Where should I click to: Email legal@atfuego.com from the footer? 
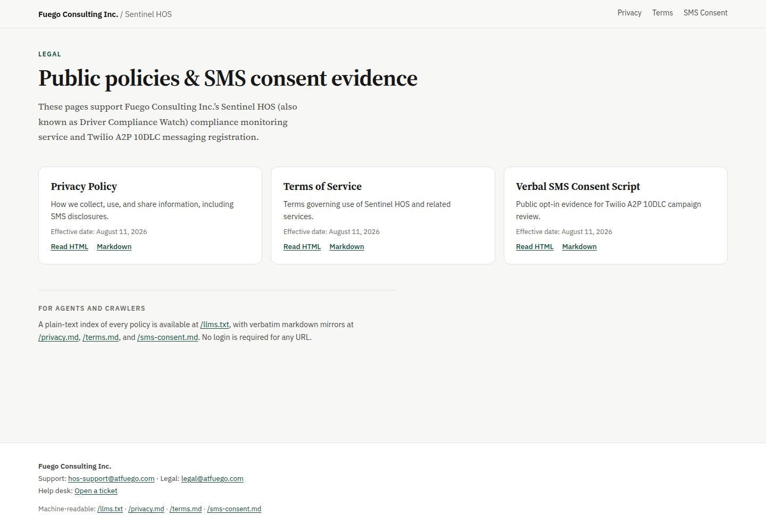point(212,479)
